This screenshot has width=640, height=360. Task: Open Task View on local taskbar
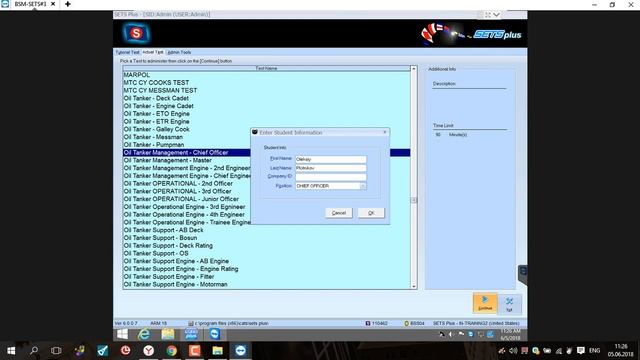pyautogui.click(x=56, y=351)
